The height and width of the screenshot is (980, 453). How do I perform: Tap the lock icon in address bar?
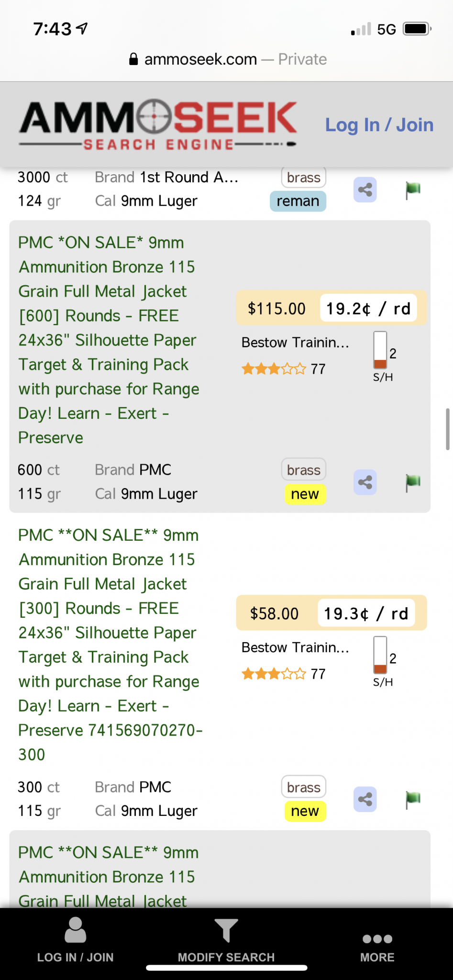point(134,59)
